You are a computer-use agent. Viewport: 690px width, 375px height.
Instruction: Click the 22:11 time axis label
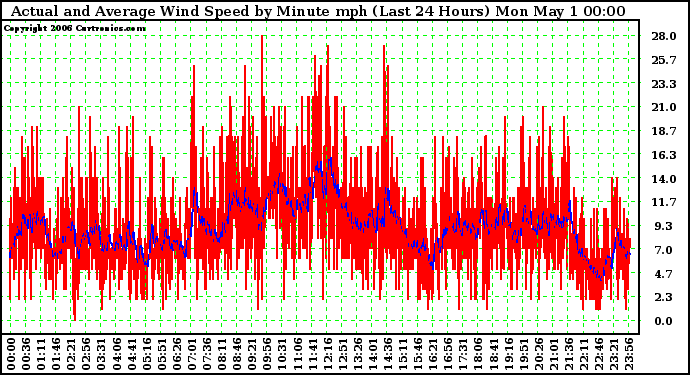pos(584,354)
